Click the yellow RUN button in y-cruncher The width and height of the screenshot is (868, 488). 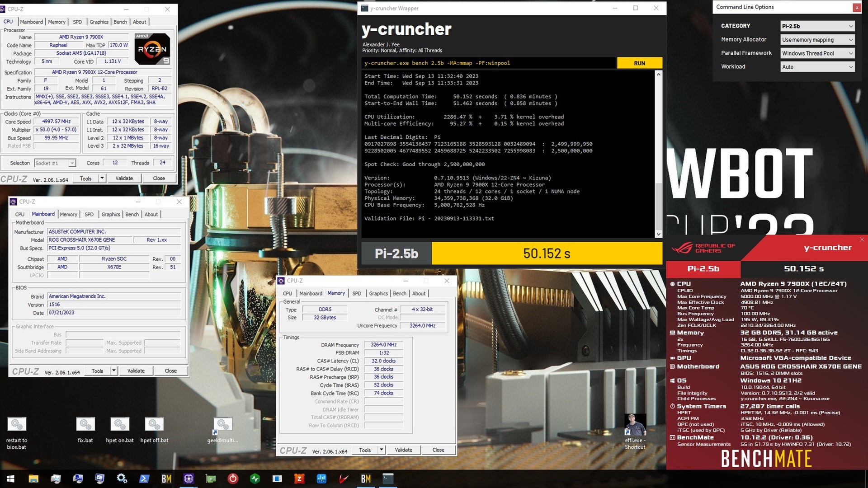click(639, 63)
